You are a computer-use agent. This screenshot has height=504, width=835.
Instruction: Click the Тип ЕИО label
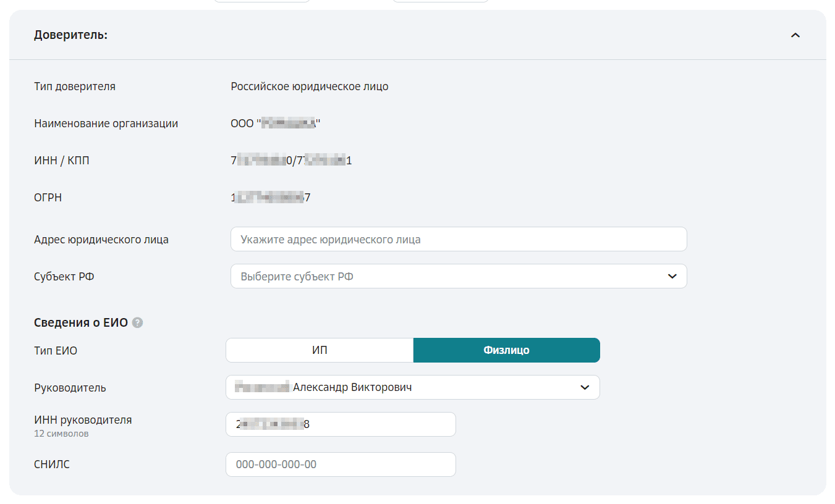[x=56, y=351]
